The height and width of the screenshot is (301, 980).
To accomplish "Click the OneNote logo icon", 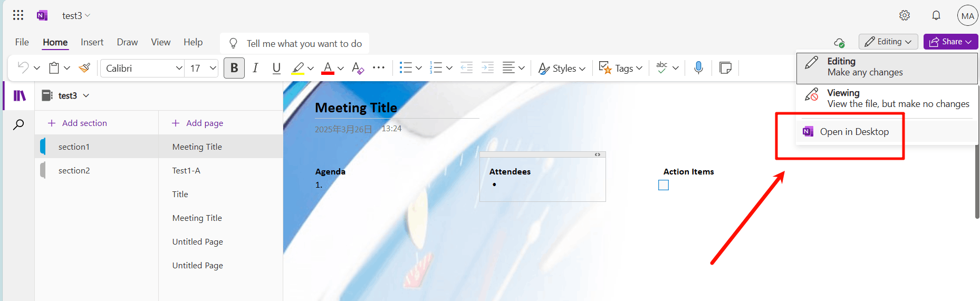I will pyautogui.click(x=42, y=15).
